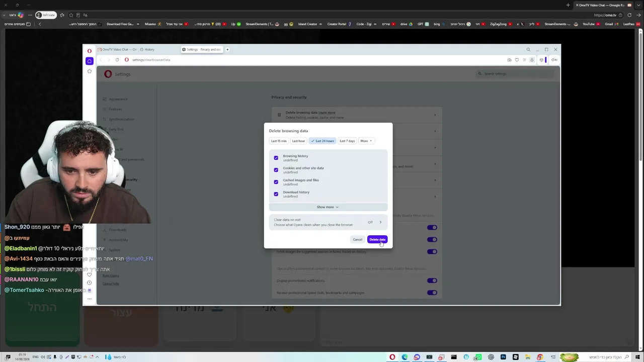Viewport: 644px width, 362px height.
Task: Expand the Delete browsing data settings row
Action: (357, 115)
